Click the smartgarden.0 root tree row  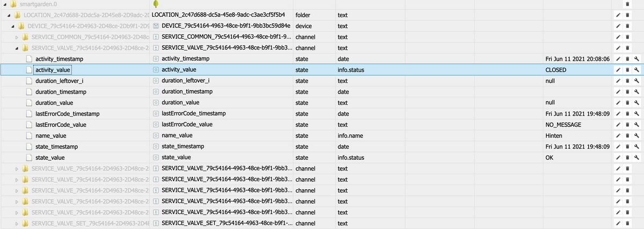point(322,4)
